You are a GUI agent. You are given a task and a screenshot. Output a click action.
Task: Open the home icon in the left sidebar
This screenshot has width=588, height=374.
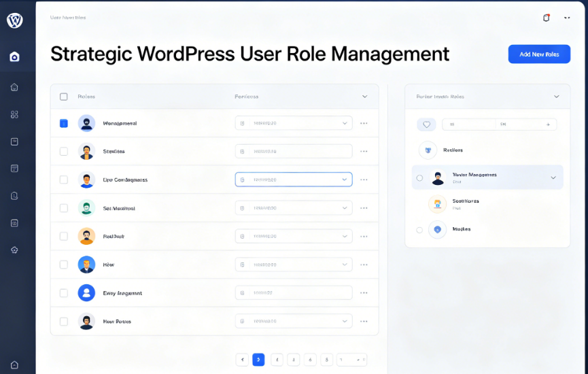[14, 87]
